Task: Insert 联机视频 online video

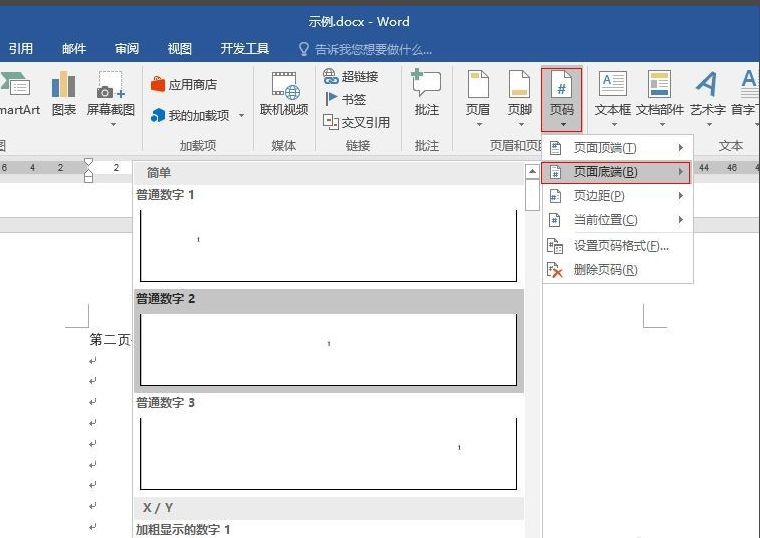Action: 284,95
